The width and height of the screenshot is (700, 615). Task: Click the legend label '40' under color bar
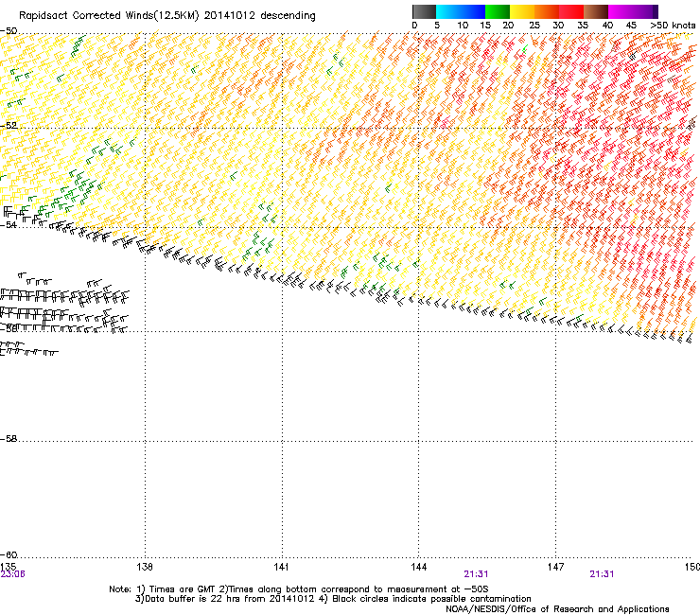607,26
